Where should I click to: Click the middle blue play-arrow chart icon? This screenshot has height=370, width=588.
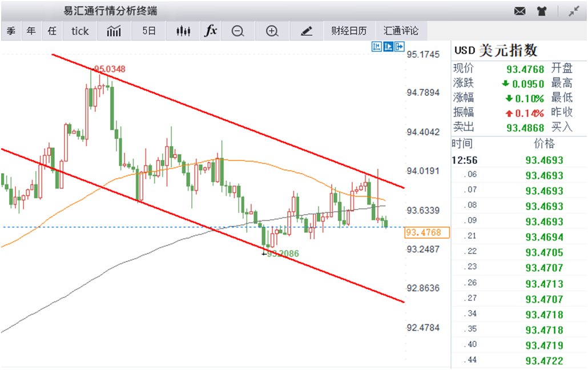click(388, 47)
